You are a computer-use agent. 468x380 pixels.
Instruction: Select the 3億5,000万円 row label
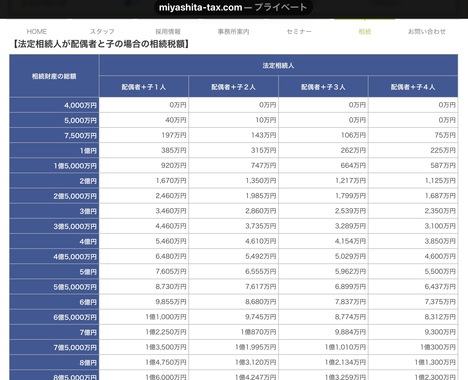54,226
